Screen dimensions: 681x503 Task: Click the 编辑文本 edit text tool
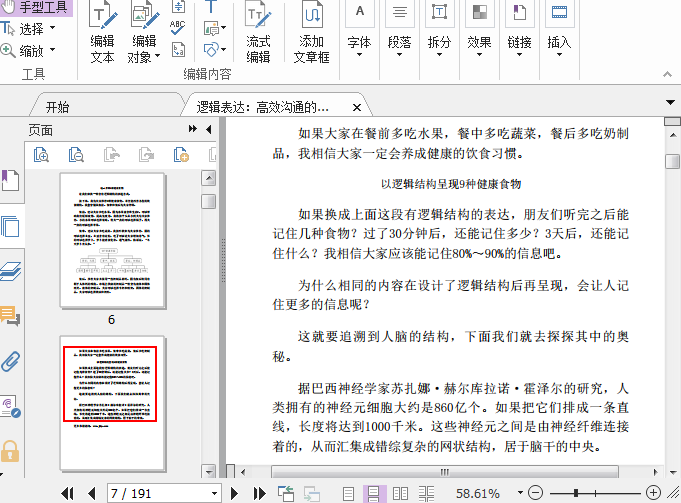pos(102,33)
